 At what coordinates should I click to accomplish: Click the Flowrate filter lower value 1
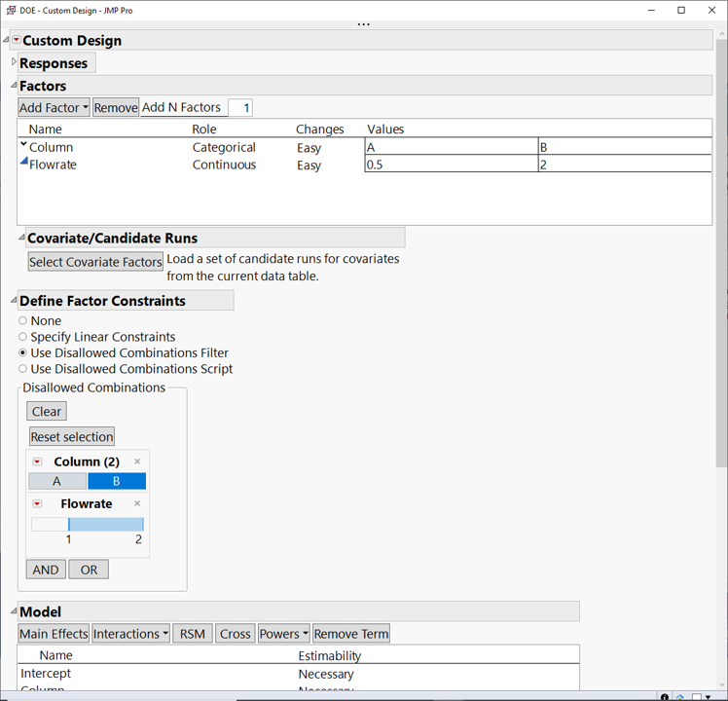click(69, 539)
